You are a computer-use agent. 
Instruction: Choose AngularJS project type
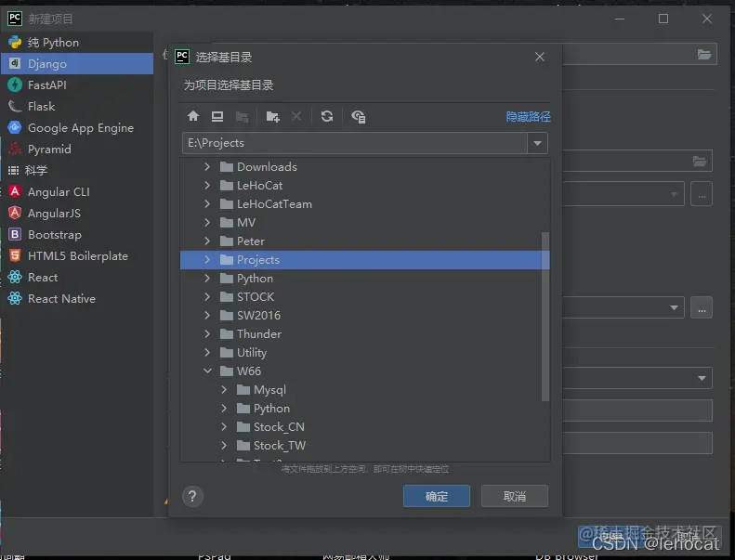coord(77,214)
